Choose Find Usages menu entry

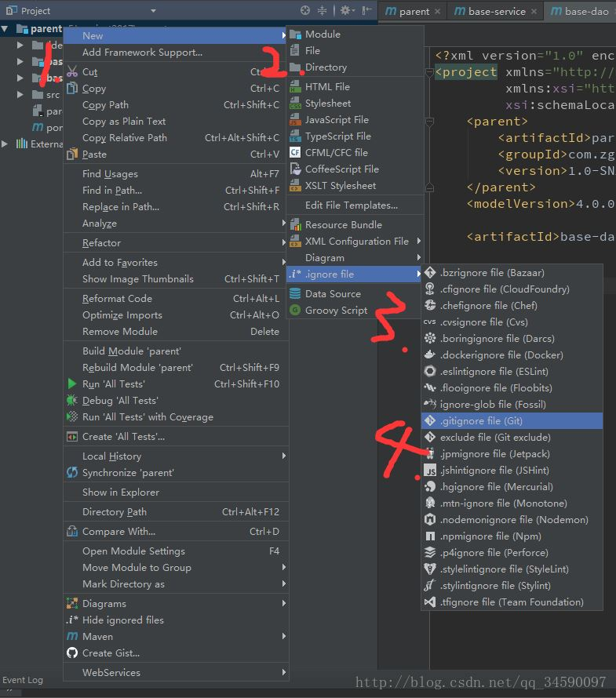pos(176,174)
